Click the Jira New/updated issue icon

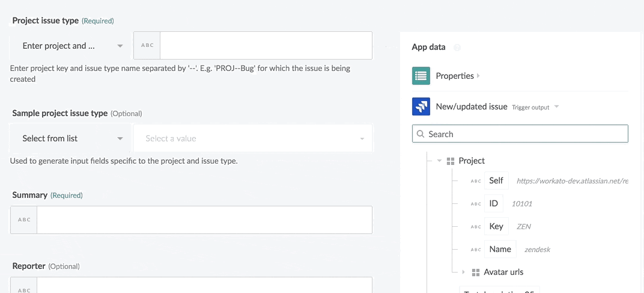[x=421, y=106]
